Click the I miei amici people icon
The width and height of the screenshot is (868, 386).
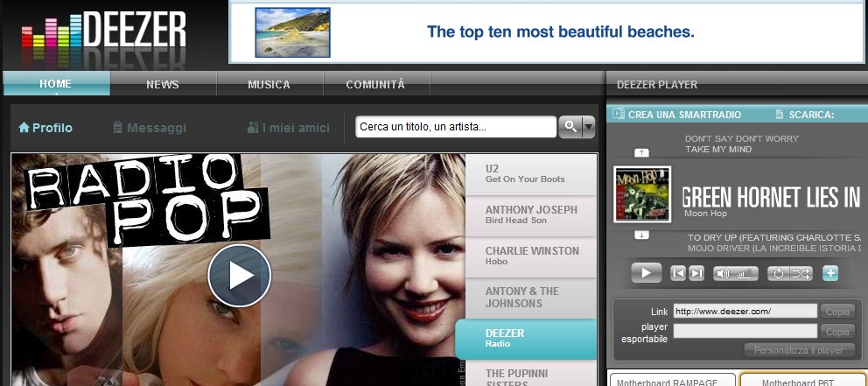coord(253,128)
